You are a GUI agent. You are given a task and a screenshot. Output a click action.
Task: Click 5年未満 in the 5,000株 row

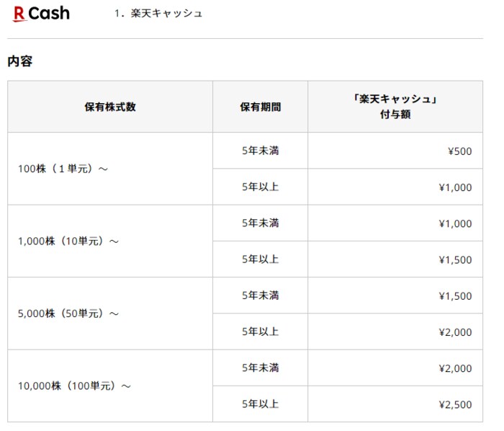(x=260, y=296)
